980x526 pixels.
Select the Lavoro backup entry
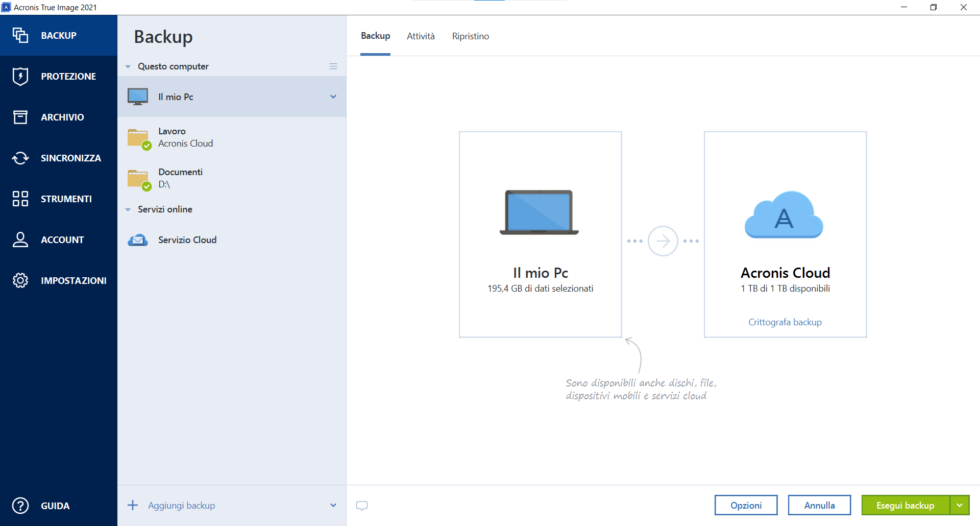(232, 137)
